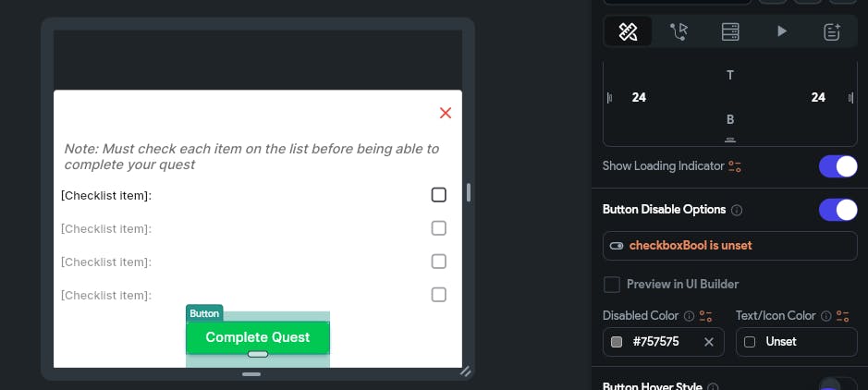Check the Preview in UI Builder checkbox
The image size is (868, 390).
point(611,284)
